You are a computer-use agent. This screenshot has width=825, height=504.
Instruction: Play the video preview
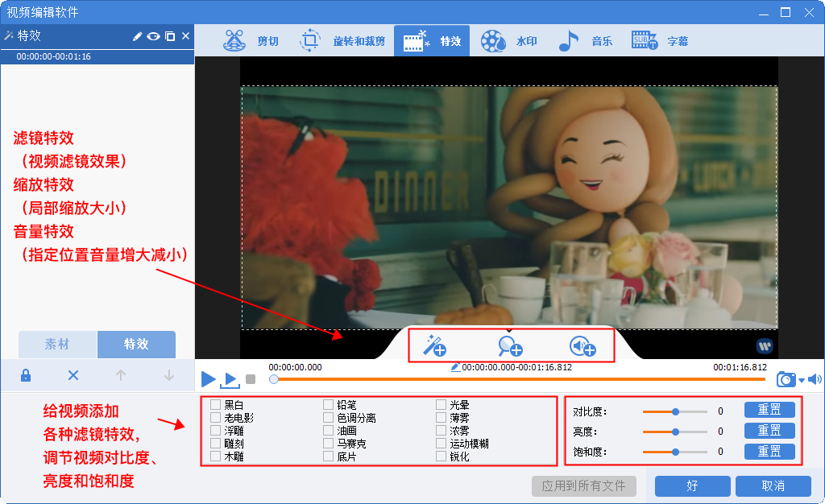pyautogui.click(x=209, y=379)
